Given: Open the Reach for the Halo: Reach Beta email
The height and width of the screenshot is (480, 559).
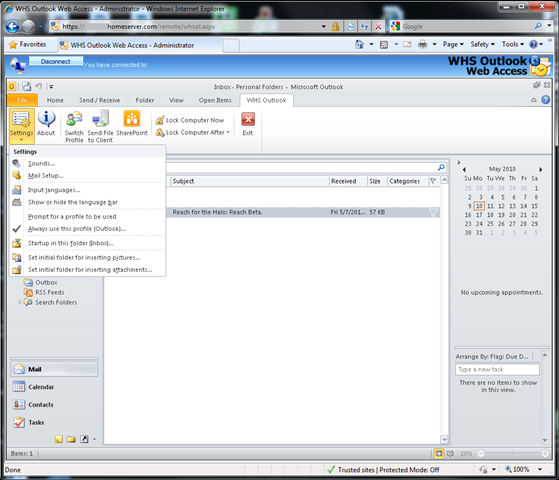Looking at the screenshot, I should tap(302, 212).
